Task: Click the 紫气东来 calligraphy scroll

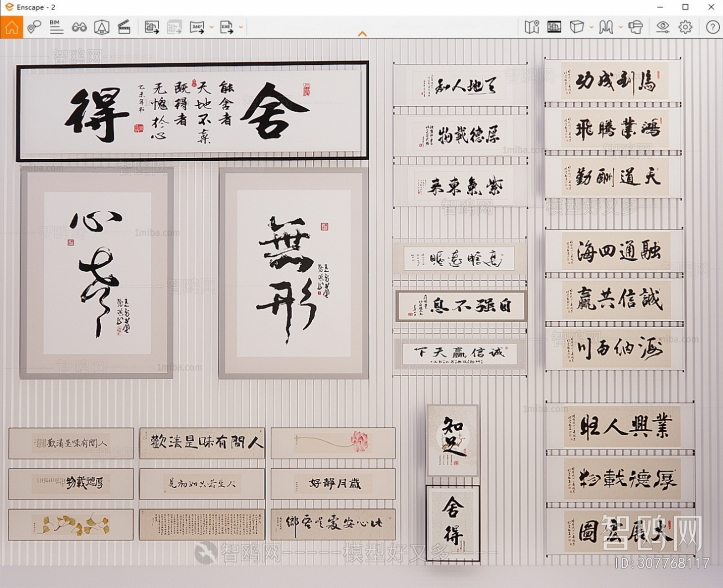Action: pos(460,186)
